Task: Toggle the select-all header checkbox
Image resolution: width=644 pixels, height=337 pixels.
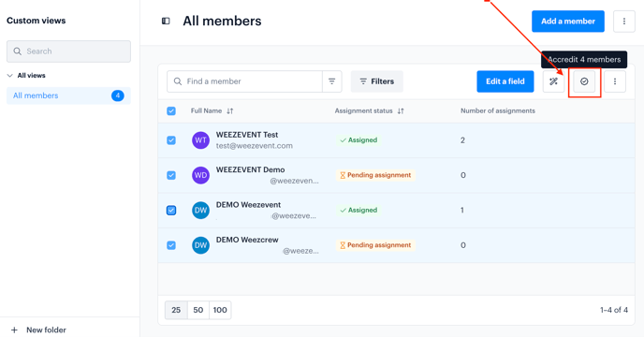Action: [x=171, y=111]
